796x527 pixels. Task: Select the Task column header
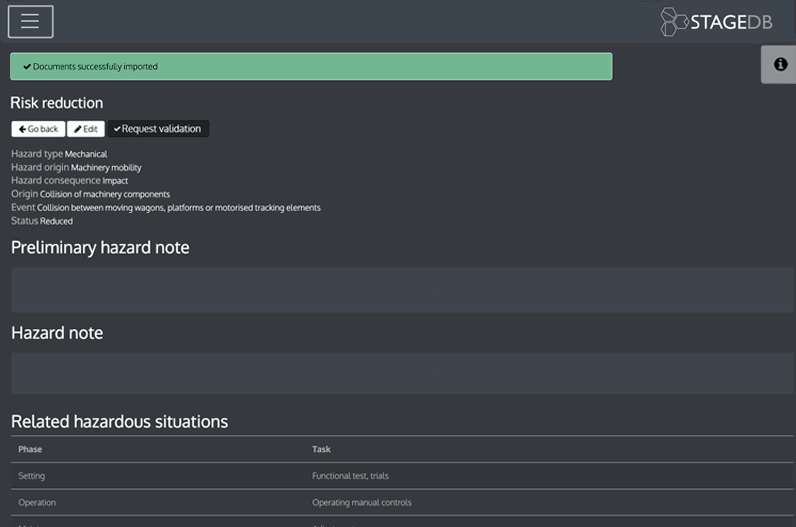(321, 449)
